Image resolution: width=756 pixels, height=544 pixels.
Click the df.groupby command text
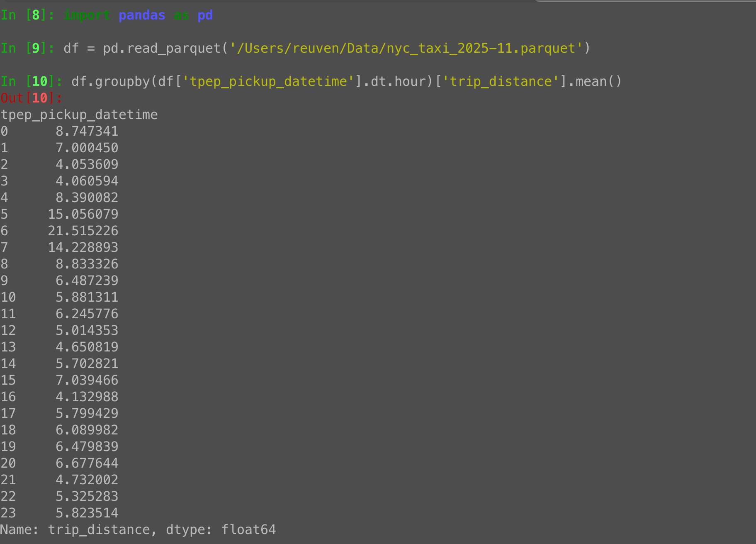(346, 82)
